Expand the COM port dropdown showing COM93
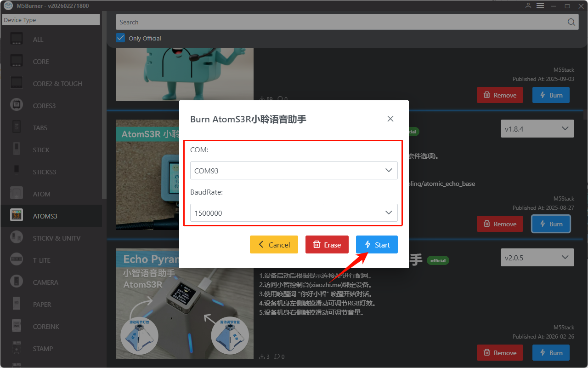This screenshot has width=588, height=368. pos(294,171)
